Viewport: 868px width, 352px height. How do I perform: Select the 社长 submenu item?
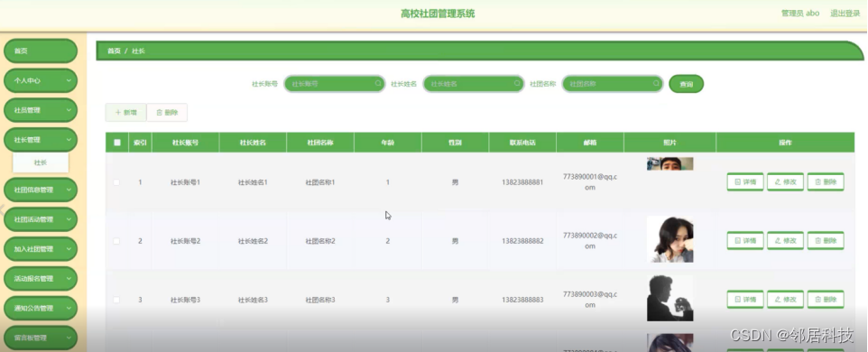(41, 162)
